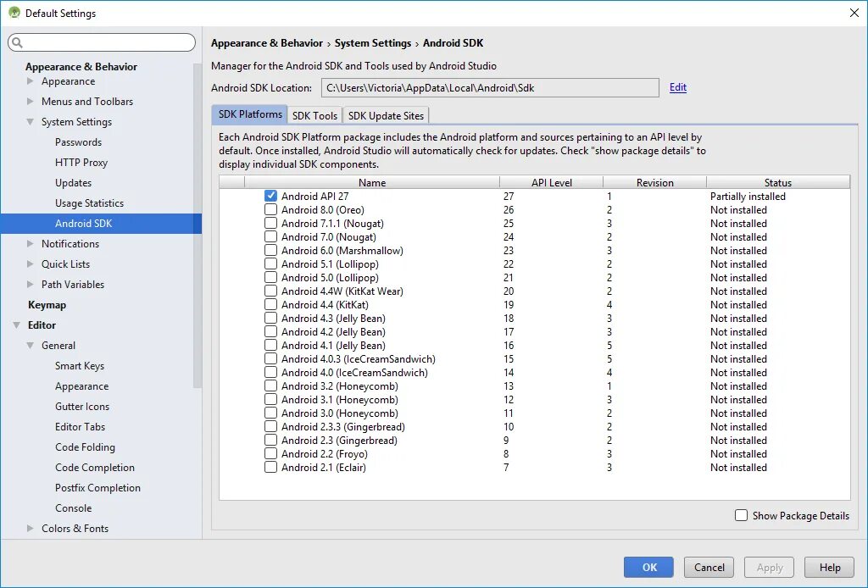Confirm with the OK button

tap(648, 567)
